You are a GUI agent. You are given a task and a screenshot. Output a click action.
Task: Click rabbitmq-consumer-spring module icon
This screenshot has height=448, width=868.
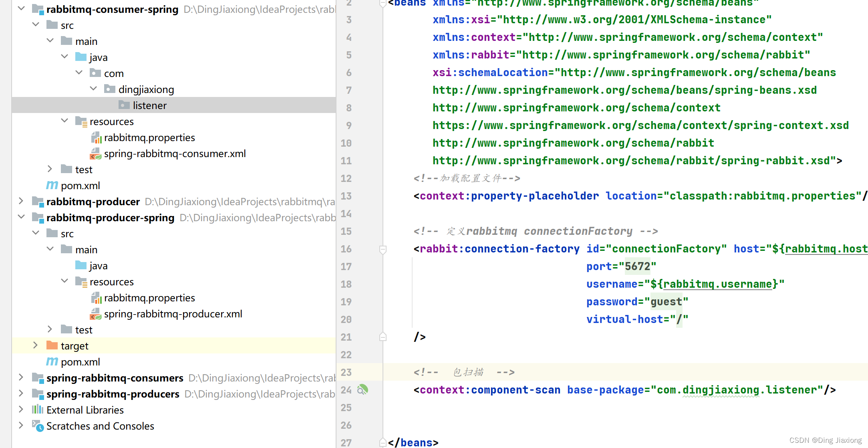pyautogui.click(x=38, y=9)
